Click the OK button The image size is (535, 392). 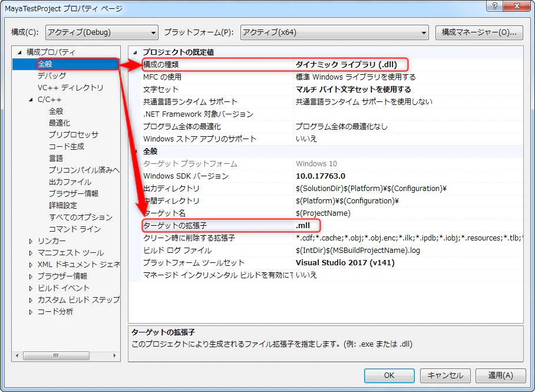pos(389,375)
